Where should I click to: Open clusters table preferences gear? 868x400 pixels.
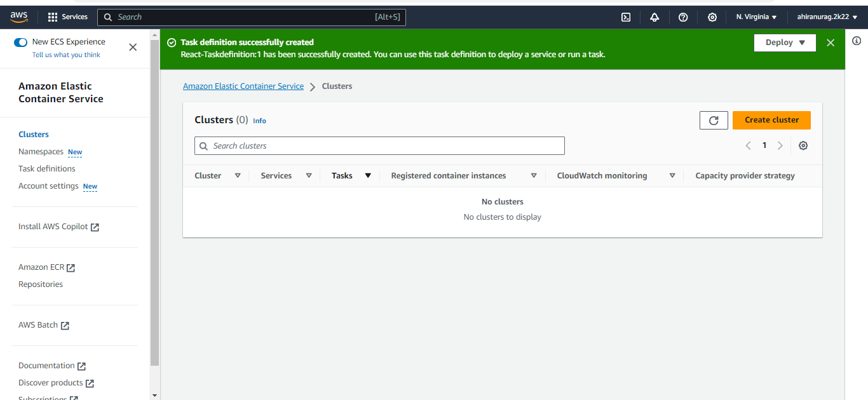click(803, 145)
